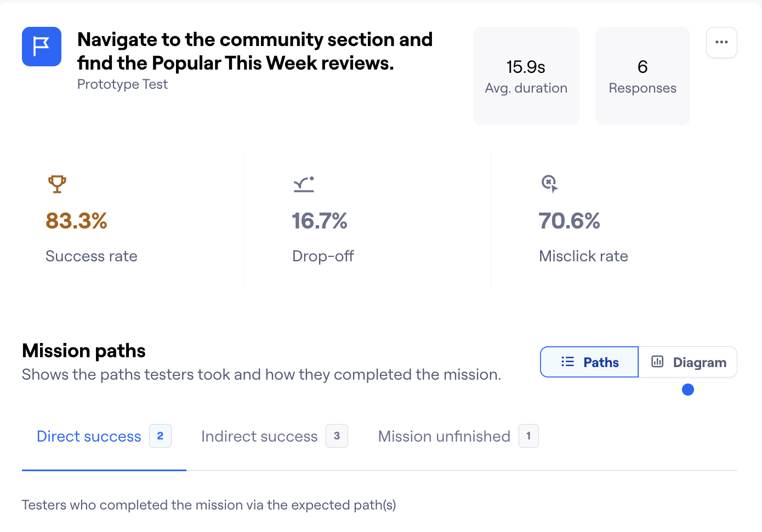Click the chart icon in Diagram button
The width and height of the screenshot is (762, 532).
657,362
